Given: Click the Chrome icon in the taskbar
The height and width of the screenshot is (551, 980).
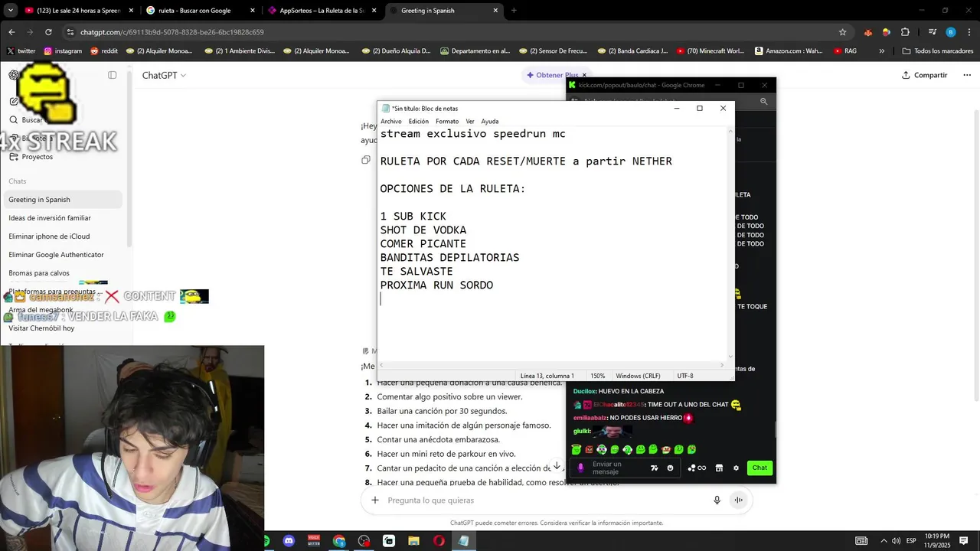Looking at the screenshot, I should point(339,541).
